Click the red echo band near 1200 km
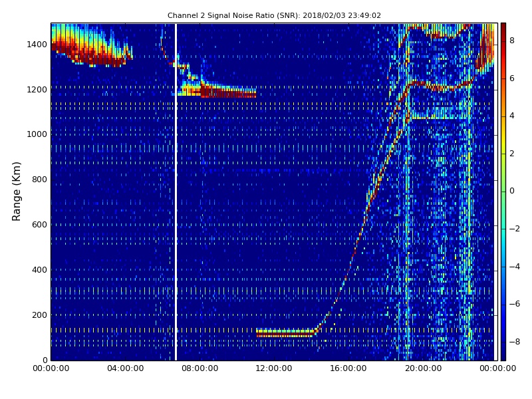Screen dimensions: 532x399 pos(228,92)
